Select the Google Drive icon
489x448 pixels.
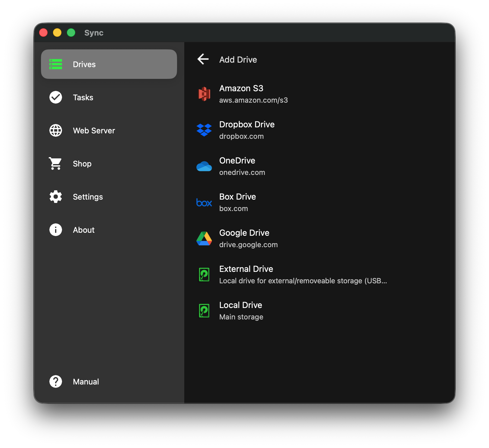pyautogui.click(x=204, y=238)
